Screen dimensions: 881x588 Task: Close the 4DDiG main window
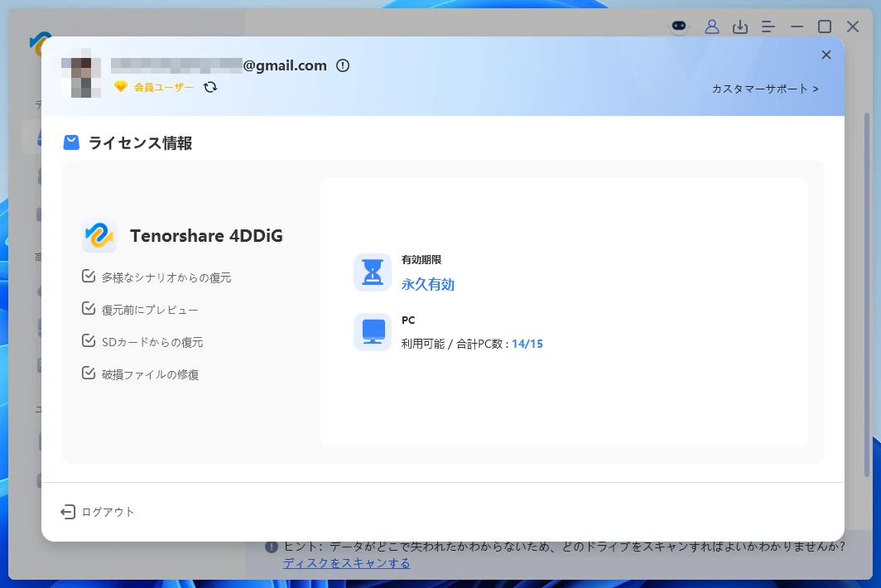tap(852, 27)
